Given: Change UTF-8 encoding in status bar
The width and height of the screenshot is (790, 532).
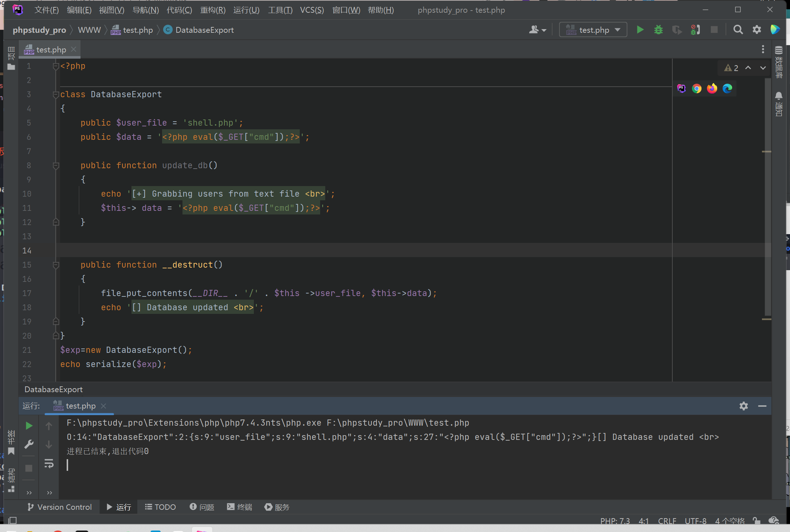Looking at the screenshot, I should click(695, 521).
